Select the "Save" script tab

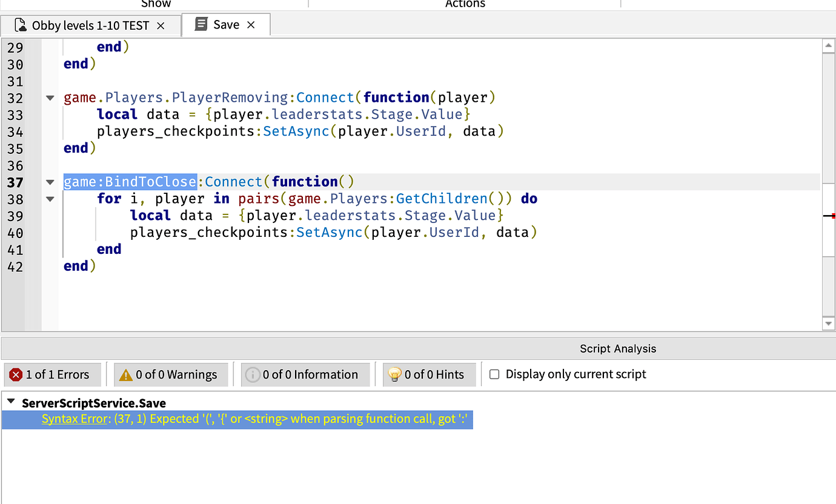[226, 25]
